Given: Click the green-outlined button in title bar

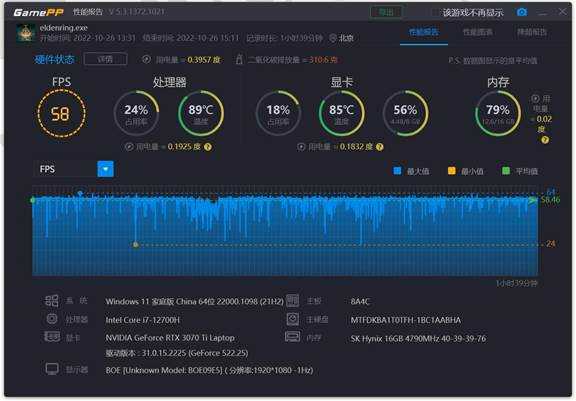Looking at the screenshot, I should [386, 12].
